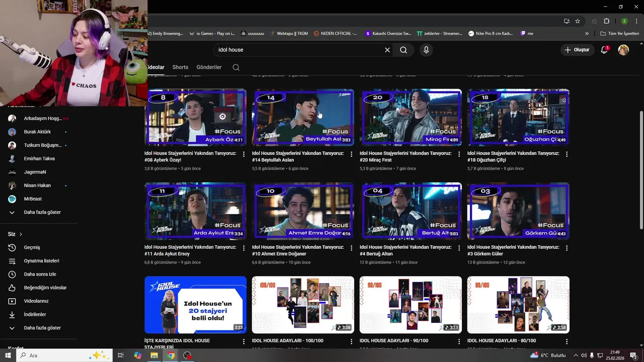Open the Kakashi Oversize bookmark
Viewport: 644px width, 362px height.
pyautogui.click(x=388, y=34)
